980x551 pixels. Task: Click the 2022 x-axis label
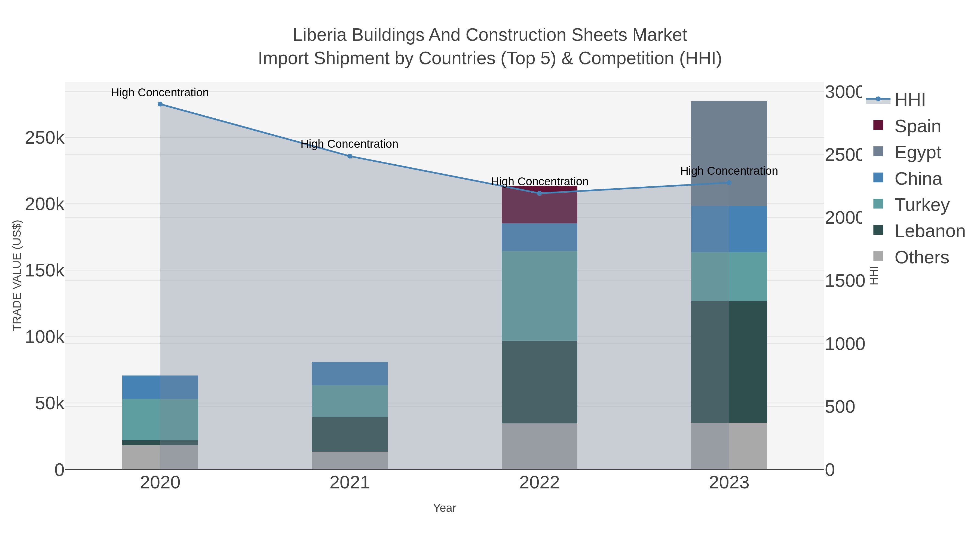pyautogui.click(x=540, y=483)
